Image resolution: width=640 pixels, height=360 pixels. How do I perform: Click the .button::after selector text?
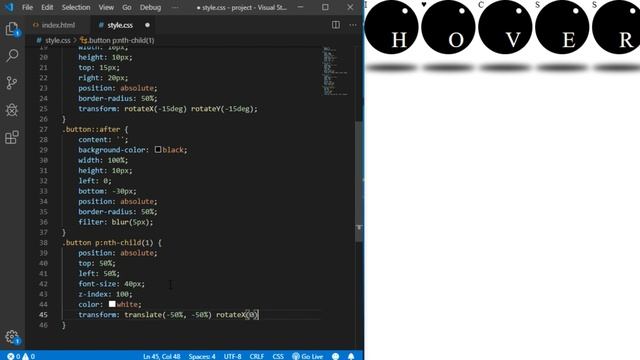91,129
